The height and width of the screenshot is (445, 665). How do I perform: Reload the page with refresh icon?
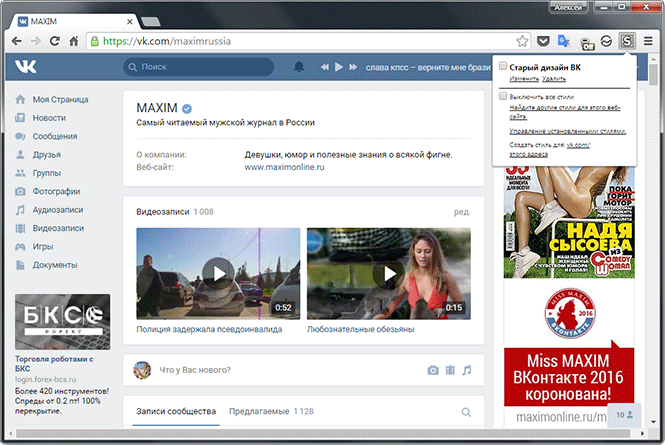click(x=55, y=41)
